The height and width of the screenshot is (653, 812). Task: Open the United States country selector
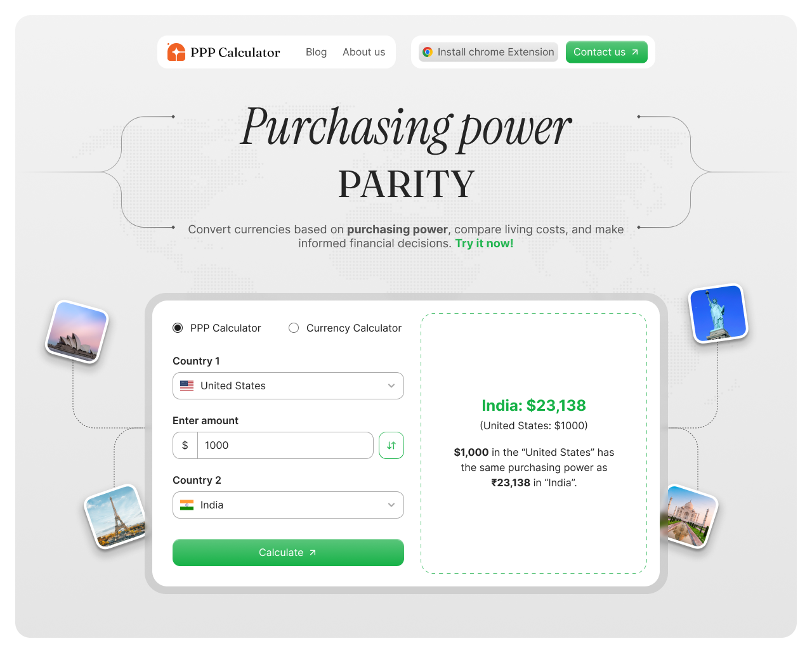pyautogui.click(x=288, y=385)
